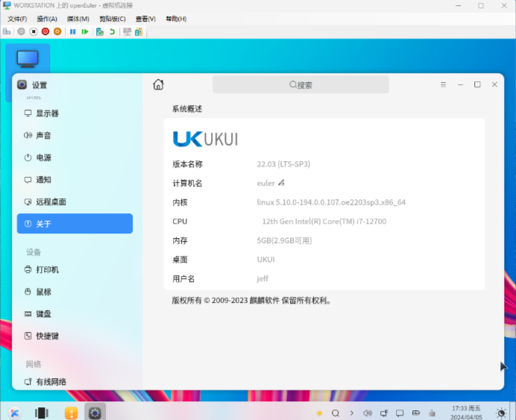Click the red shutdown icon in VM toolbar
The height and width of the screenshot is (420, 516).
coord(45,32)
